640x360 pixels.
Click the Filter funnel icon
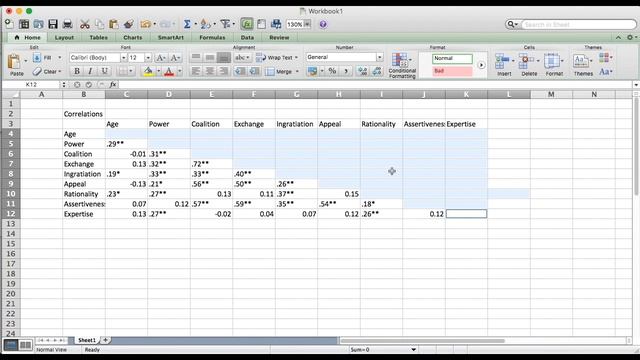coord(225,24)
